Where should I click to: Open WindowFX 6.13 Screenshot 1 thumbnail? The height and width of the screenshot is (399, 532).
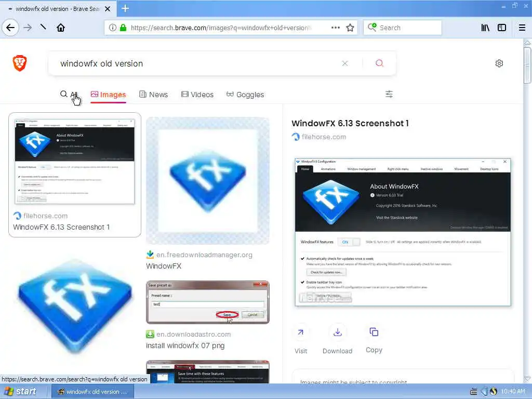click(x=75, y=162)
